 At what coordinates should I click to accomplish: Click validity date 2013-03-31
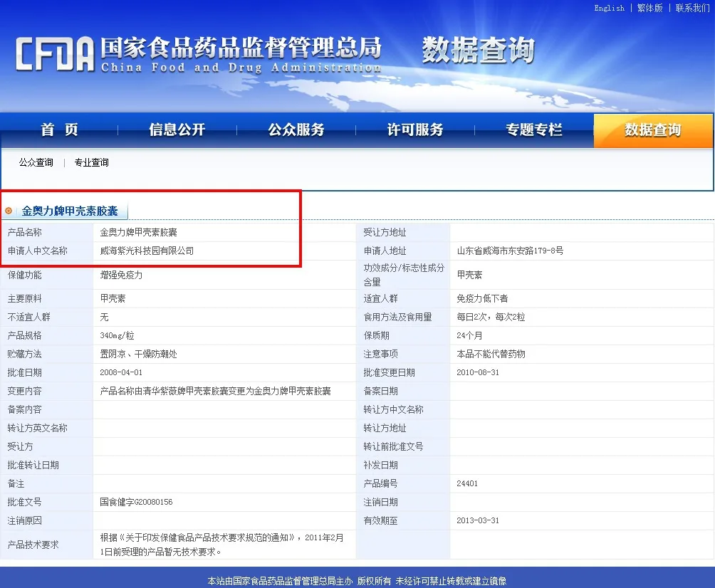click(x=478, y=520)
